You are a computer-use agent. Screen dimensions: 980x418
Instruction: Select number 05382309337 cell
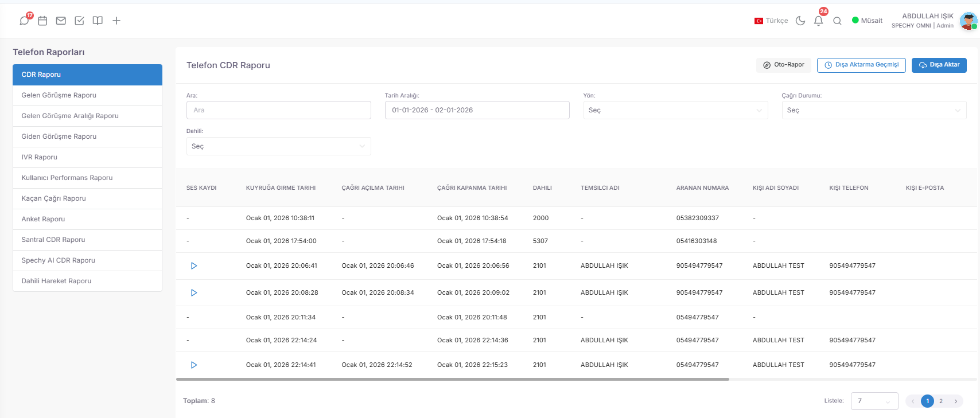click(x=697, y=218)
